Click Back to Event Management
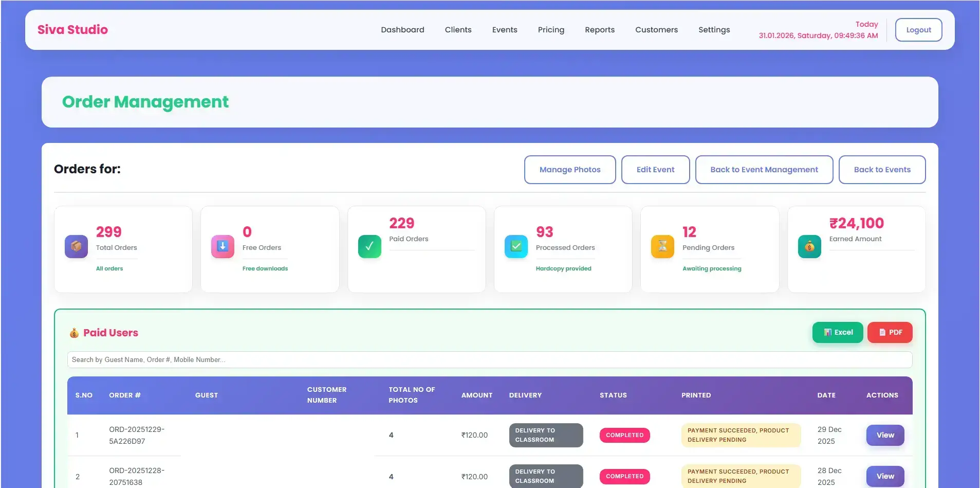Screen dimensions: 980x488 pos(764,170)
